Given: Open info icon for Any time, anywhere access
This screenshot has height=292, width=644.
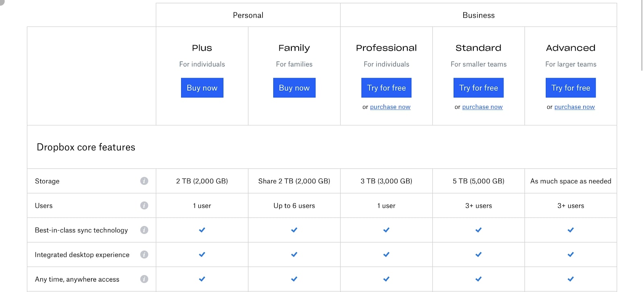Looking at the screenshot, I should [x=144, y=279].
